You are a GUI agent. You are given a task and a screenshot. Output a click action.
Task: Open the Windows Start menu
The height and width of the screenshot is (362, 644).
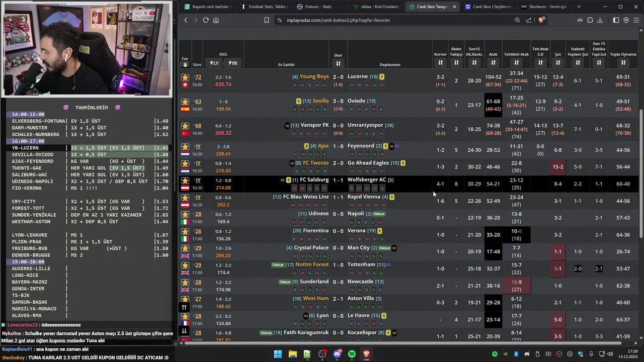pos(278,354)
